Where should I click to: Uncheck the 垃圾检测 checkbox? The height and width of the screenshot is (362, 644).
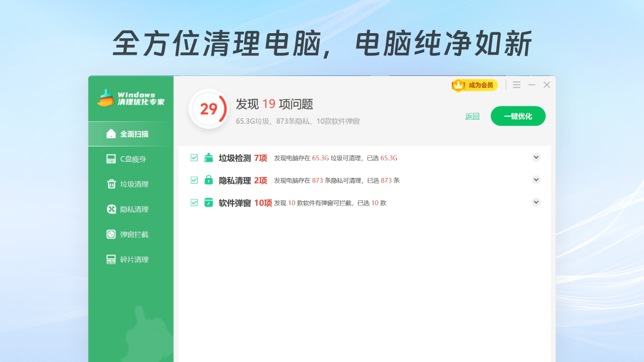(x=194, y=157)
